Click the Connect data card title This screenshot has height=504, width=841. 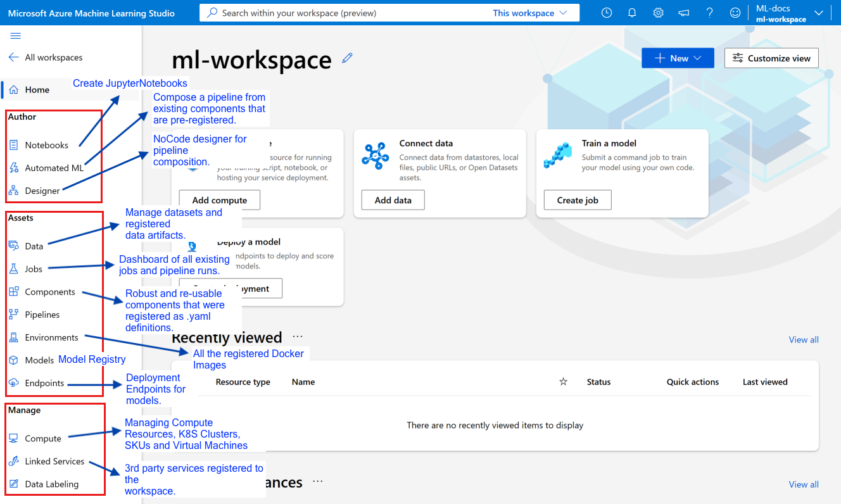point(426,143)
